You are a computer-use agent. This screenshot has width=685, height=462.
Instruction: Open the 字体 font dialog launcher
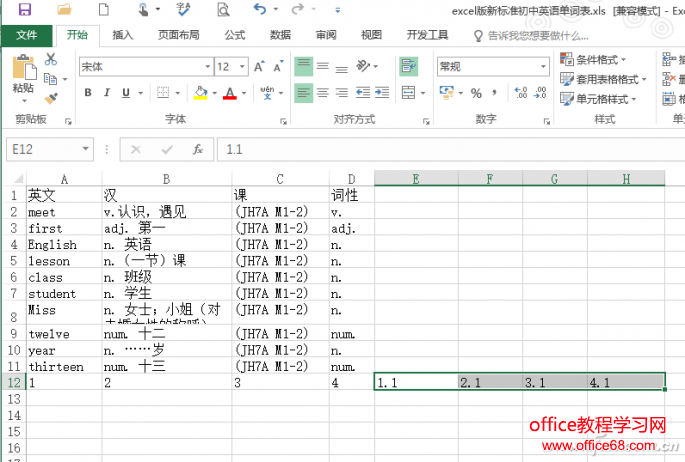284,121
